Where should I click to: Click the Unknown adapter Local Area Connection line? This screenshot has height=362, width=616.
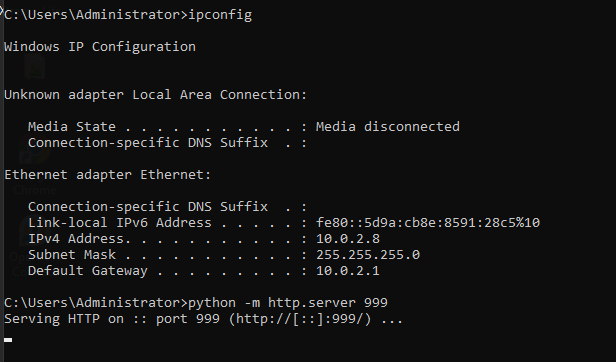pyautogui.click(x=156, y=95)
